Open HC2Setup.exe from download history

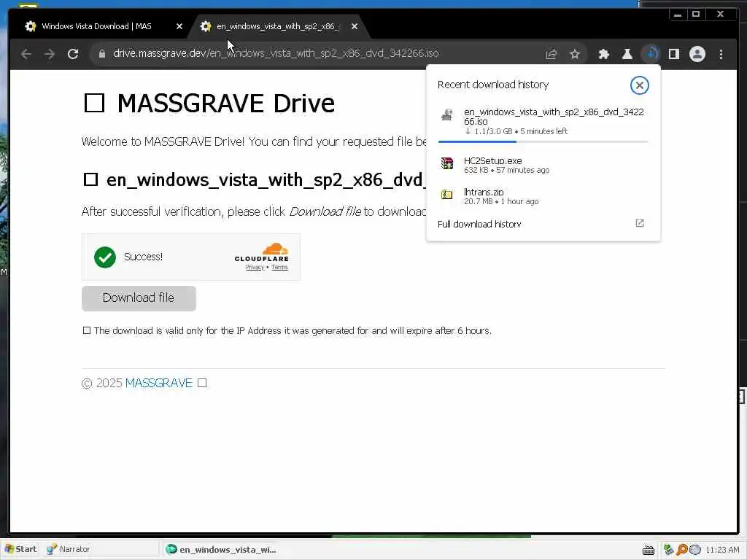(543, 165)
